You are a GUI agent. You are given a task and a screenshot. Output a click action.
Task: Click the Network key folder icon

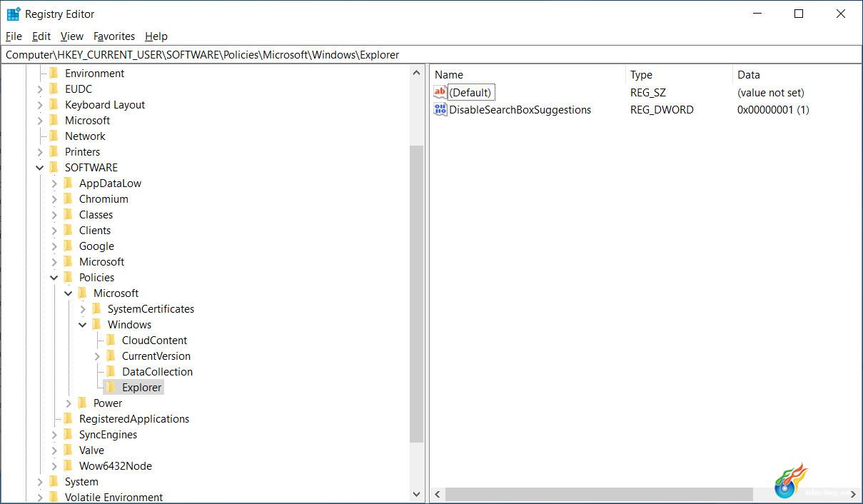click(54, 136)
